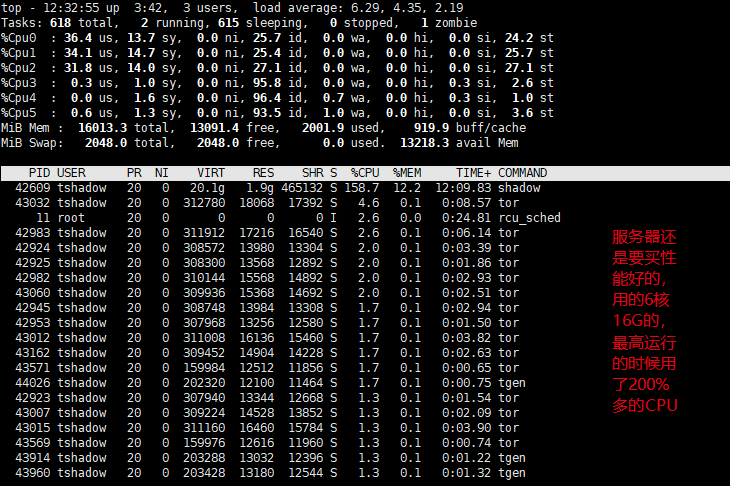Click the 12:09.83 time value
730x486 pixels.
click(463, 188)
